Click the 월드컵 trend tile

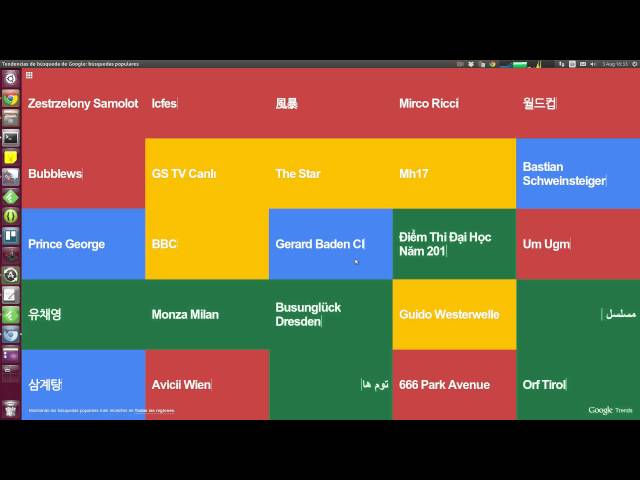[x=578, y=103]
